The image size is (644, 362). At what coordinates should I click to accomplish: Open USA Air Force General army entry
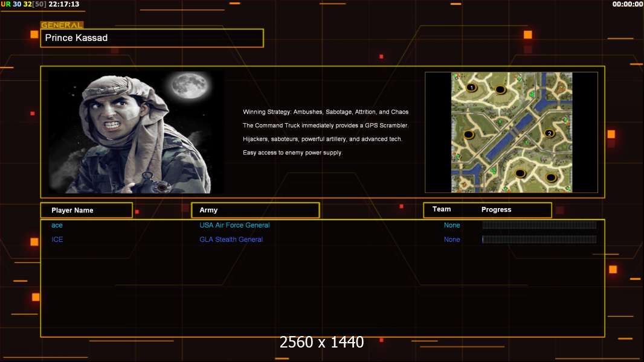pos(234,225)
